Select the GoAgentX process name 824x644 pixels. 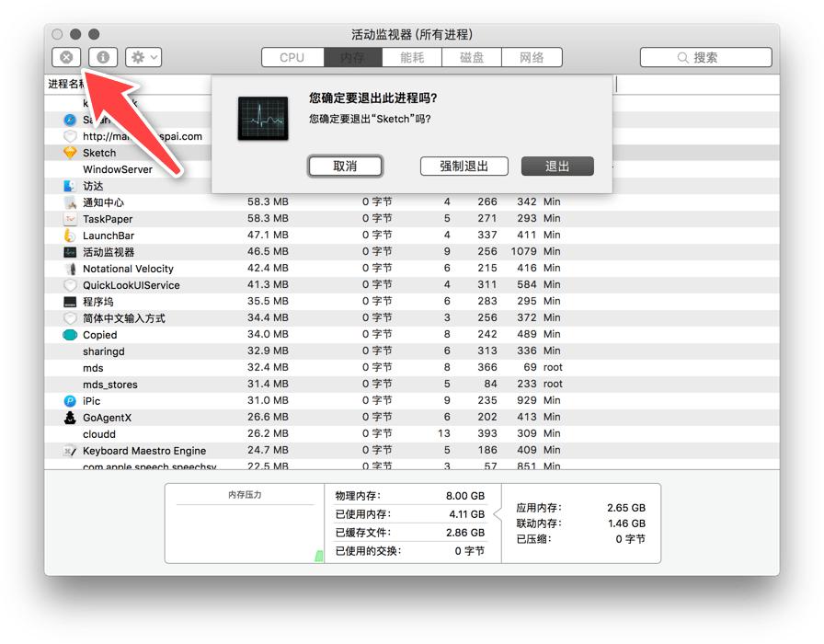[x=107, y=418]
